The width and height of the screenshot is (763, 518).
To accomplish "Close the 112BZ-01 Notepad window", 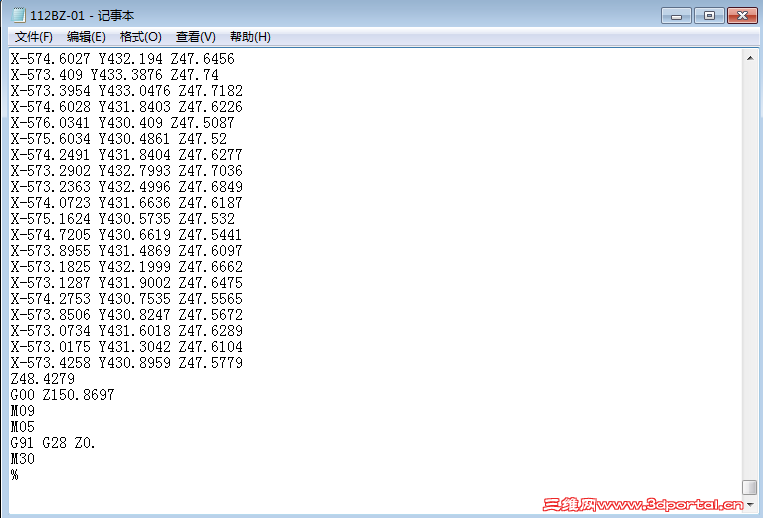I will click(x=742, y=16).
